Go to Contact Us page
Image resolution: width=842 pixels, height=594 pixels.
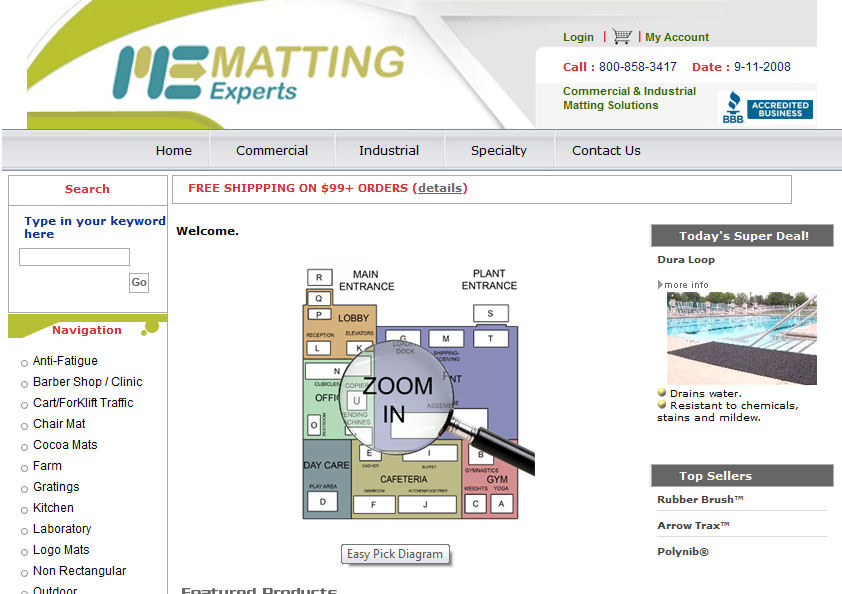click(x=606, y=150)
